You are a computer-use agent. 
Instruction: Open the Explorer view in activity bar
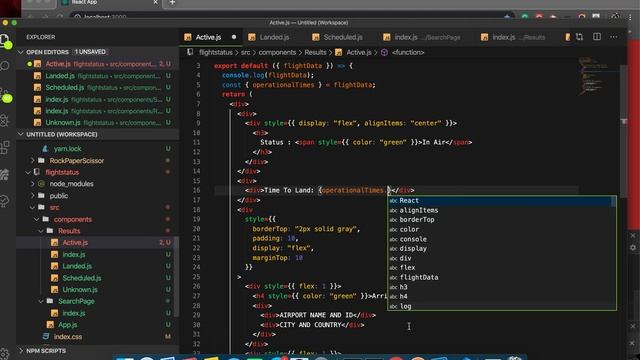tap(5, 40)
